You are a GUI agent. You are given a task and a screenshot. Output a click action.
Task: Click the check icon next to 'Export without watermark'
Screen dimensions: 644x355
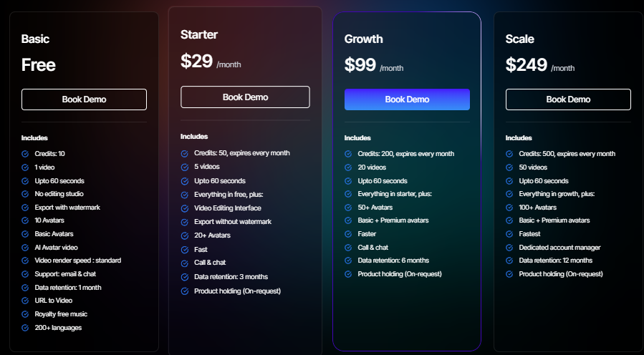[x=184, y=222]
